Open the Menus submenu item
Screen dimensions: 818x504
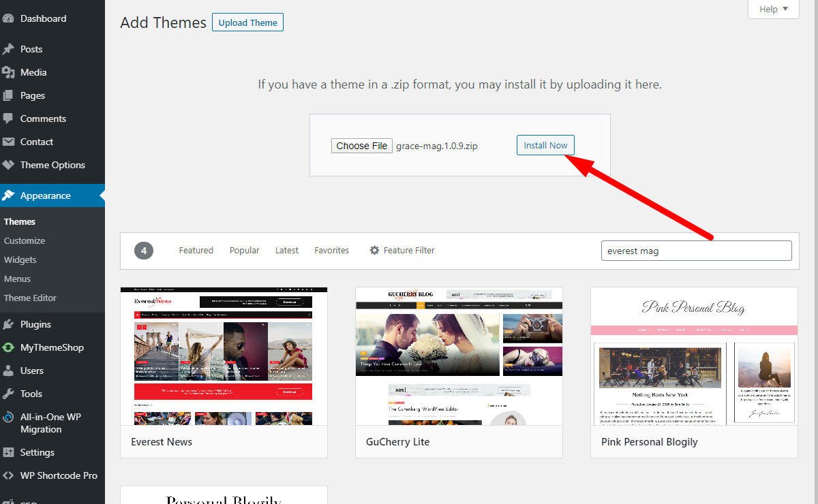(18, 279)
